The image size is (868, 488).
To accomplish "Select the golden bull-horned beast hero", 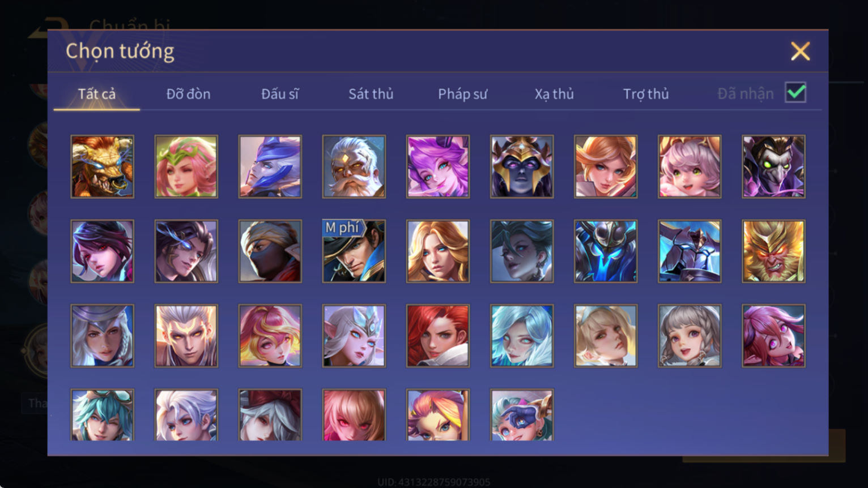I will 103,166.
